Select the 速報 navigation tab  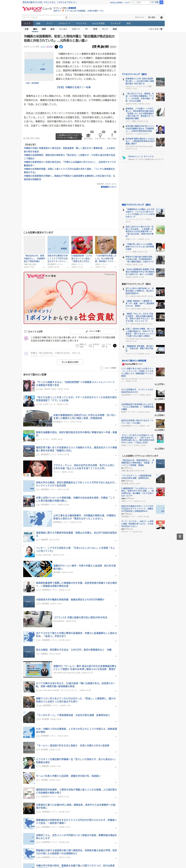[x=38, y=24]
